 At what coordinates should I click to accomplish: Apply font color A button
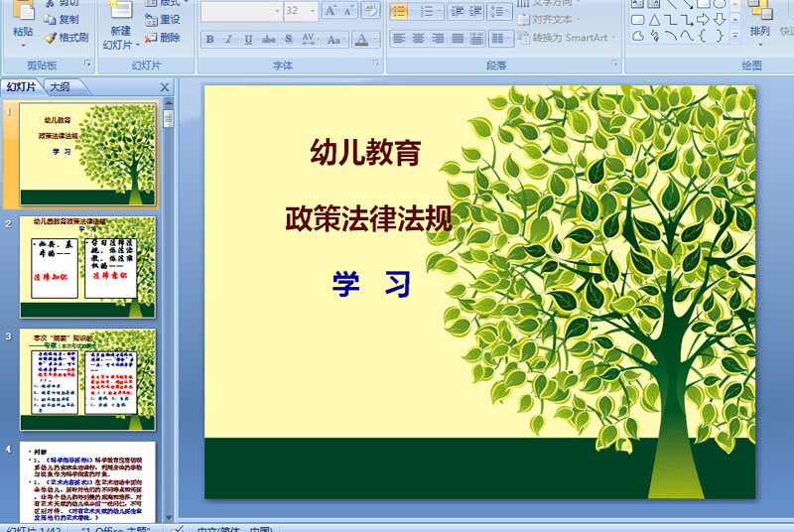tap(361, 39)
